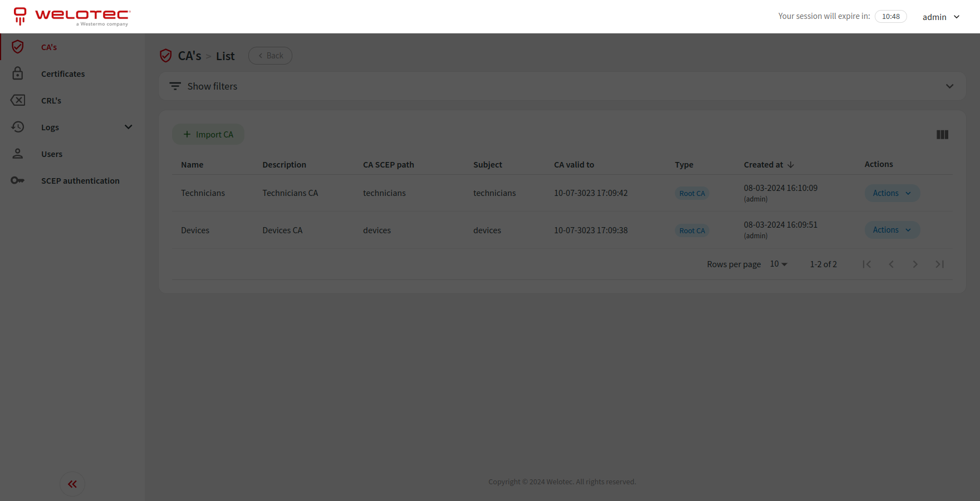The image size is (980, 501).
Task: Collapse sidebar with double-chevron icon
Action: 72,484
